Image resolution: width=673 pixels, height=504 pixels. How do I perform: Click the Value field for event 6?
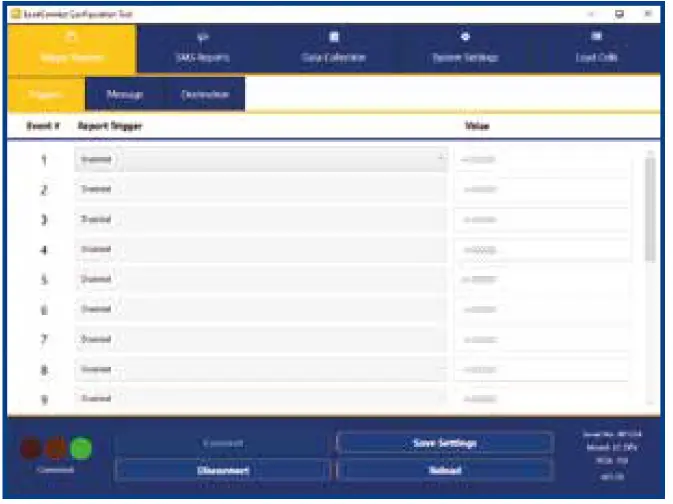(x=543, y=309)
